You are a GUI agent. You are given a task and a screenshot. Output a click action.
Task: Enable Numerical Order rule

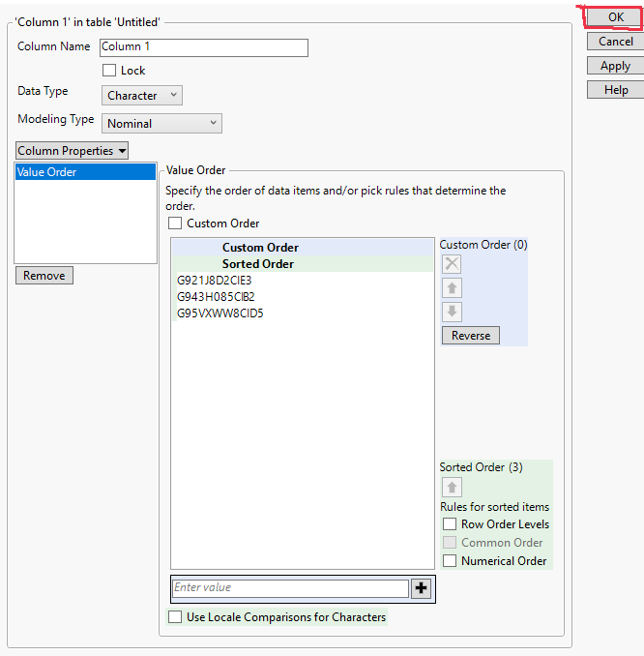coord(450,560)
